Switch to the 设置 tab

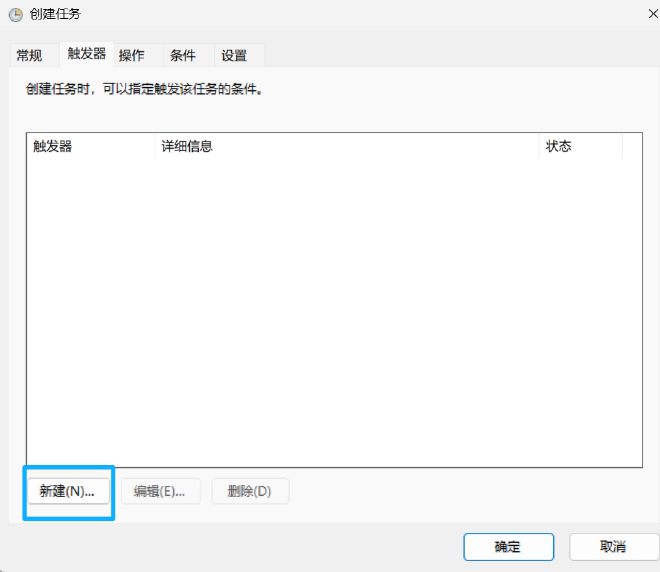pyautogui.click(x=234, y=55)
